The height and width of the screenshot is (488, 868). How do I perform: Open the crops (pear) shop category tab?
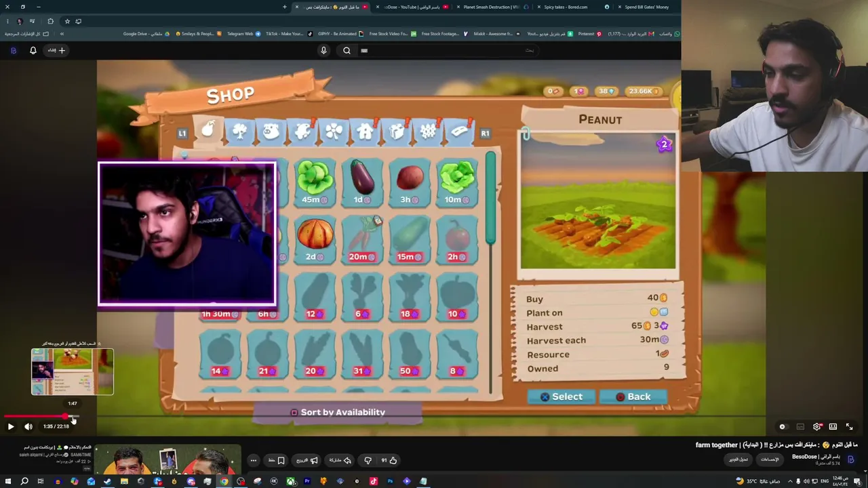tap(209, 130)
